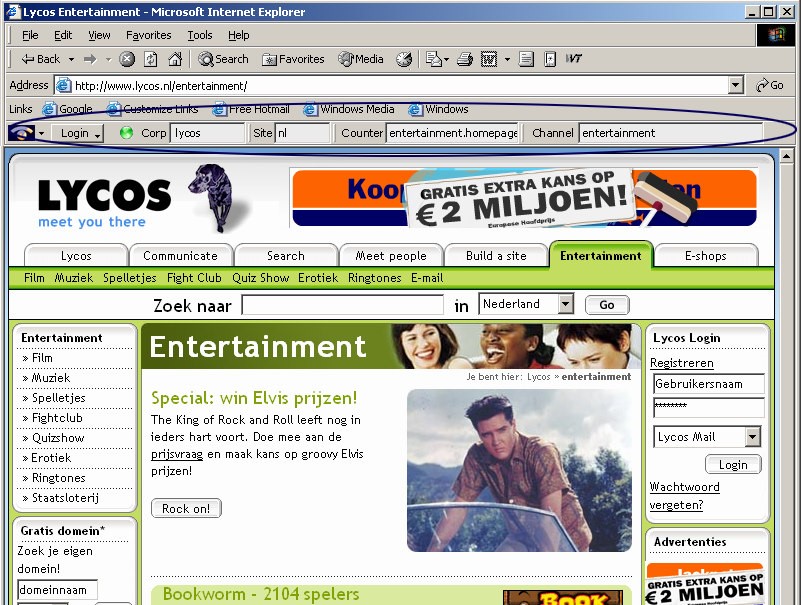Viewport: 801px width, 605px height.
Task: Click the 2 miljoen banner ad
Action: 524,198
